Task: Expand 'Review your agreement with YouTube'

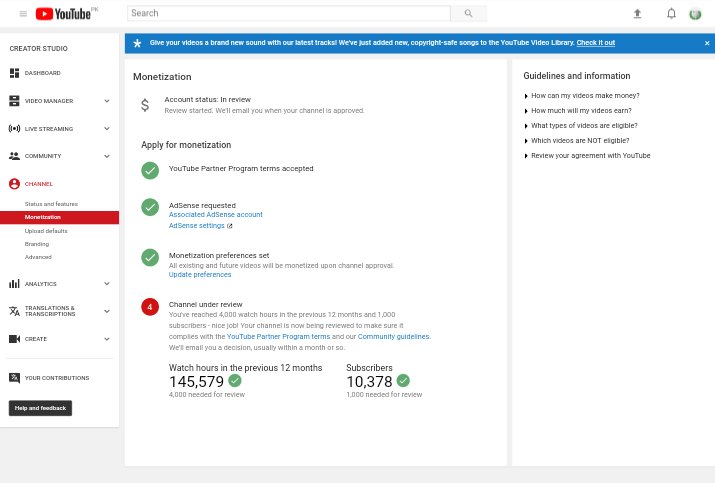Action: pos(587,156)
